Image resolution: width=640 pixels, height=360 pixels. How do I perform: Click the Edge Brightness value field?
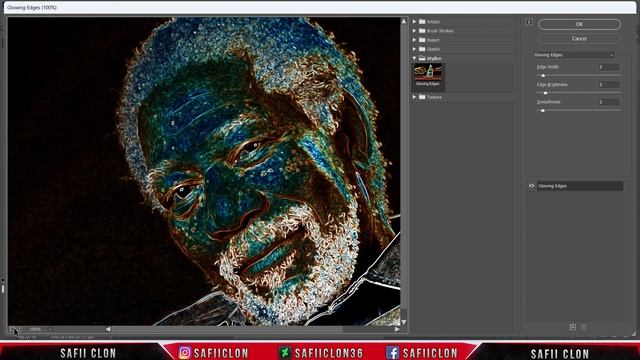click(609, 84)
